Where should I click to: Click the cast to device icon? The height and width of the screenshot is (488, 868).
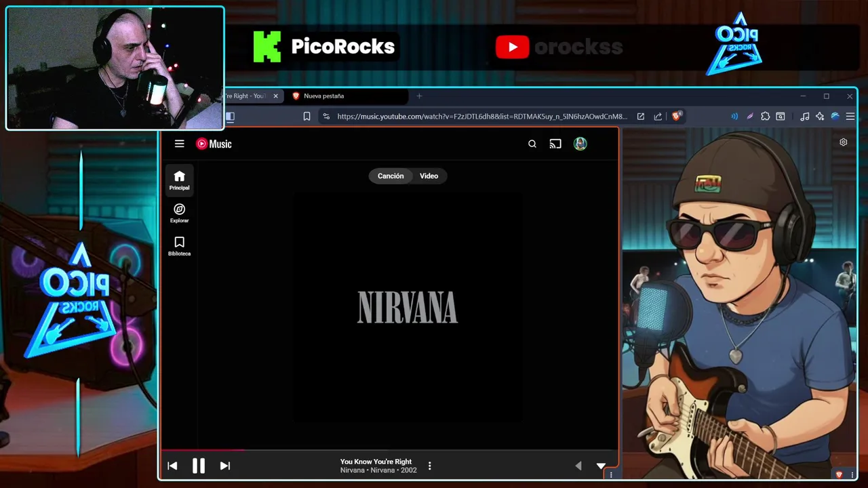click(555, 144)
